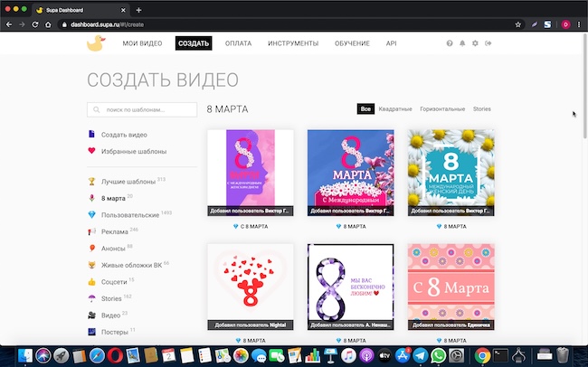Click the thumbs-up icon beside Соцсети
Viewport: 588px width, 367px height.
pyautogui.click(x=91, y=282)
